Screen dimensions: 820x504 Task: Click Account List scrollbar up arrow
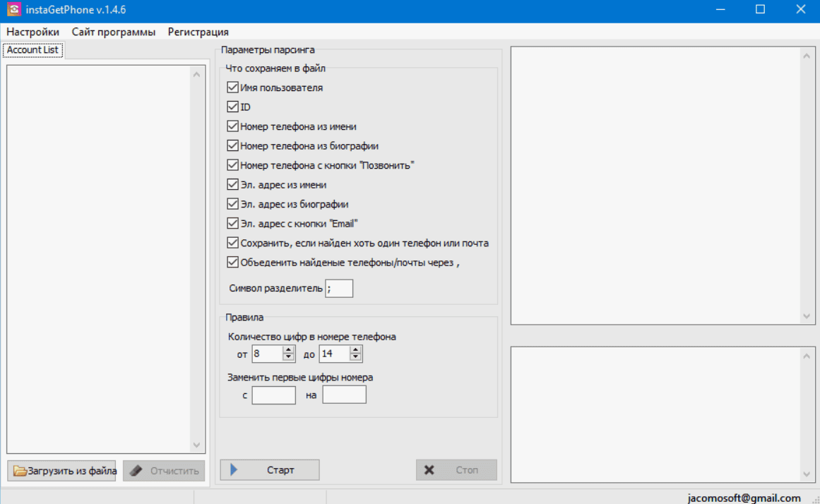[196, 74]
